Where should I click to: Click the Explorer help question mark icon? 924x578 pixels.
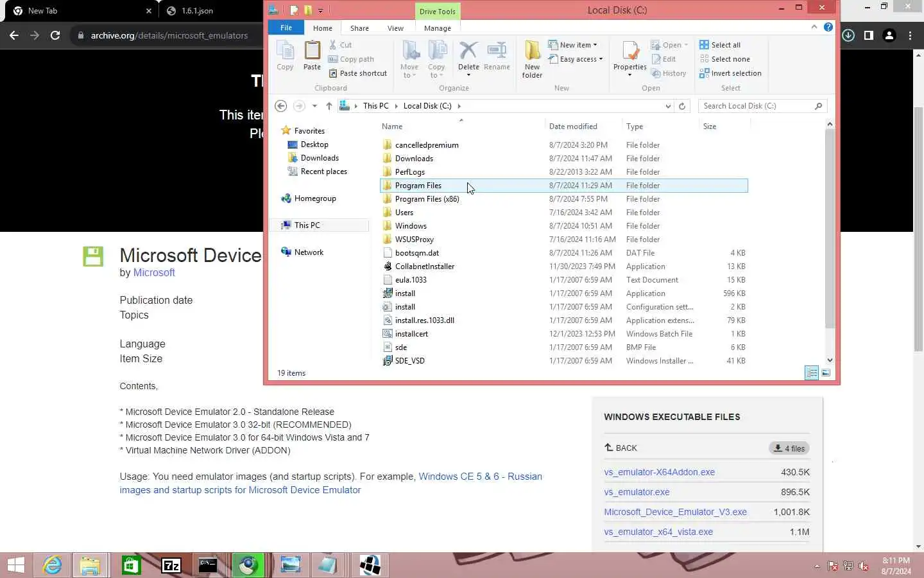[828, 27]
